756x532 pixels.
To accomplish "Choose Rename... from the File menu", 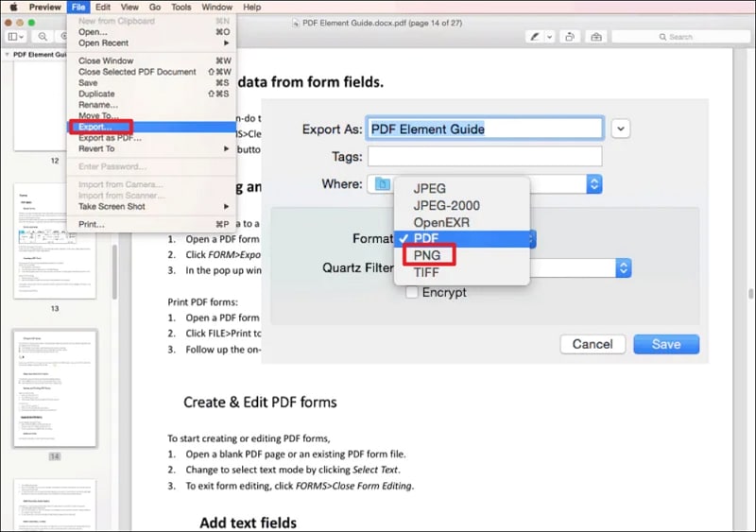I will click(x=151, y=105).
